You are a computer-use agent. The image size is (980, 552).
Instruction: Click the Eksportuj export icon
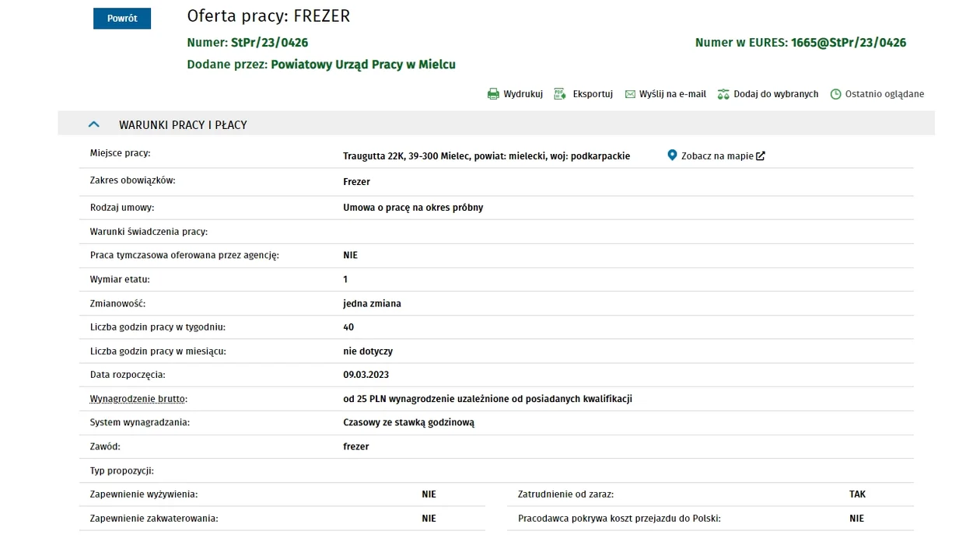[559, 94]
